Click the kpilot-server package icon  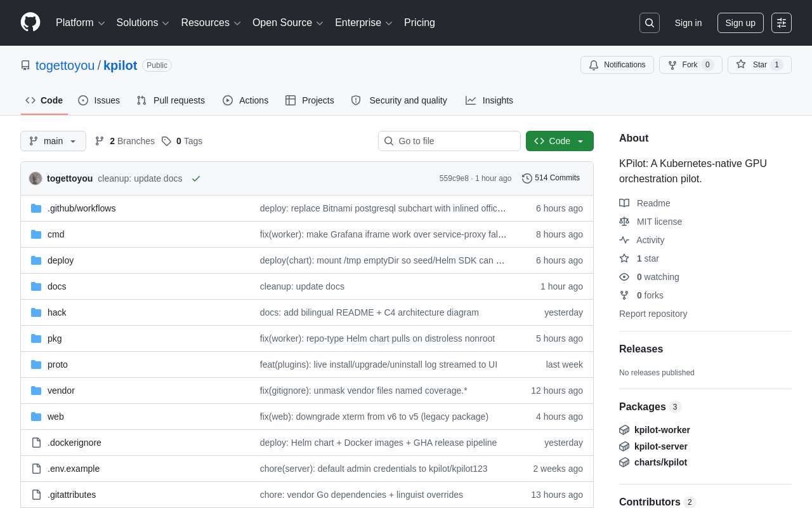(x=624, y=446)
